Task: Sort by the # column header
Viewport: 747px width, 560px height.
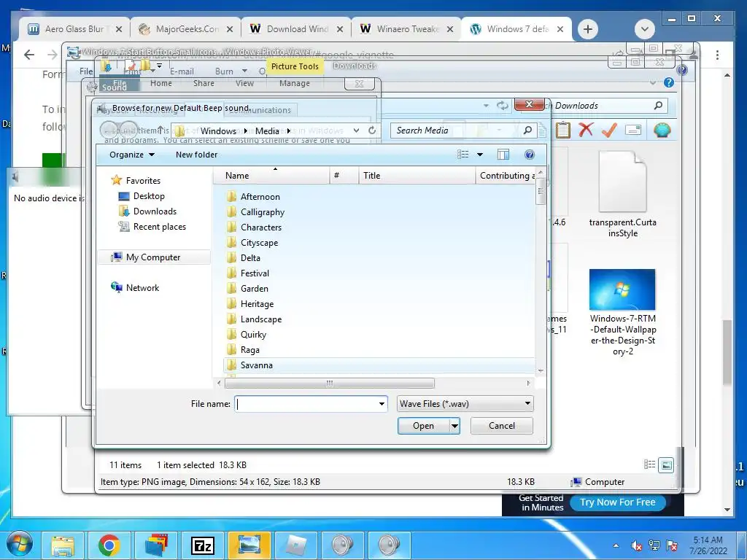Action: coord(344,175)
